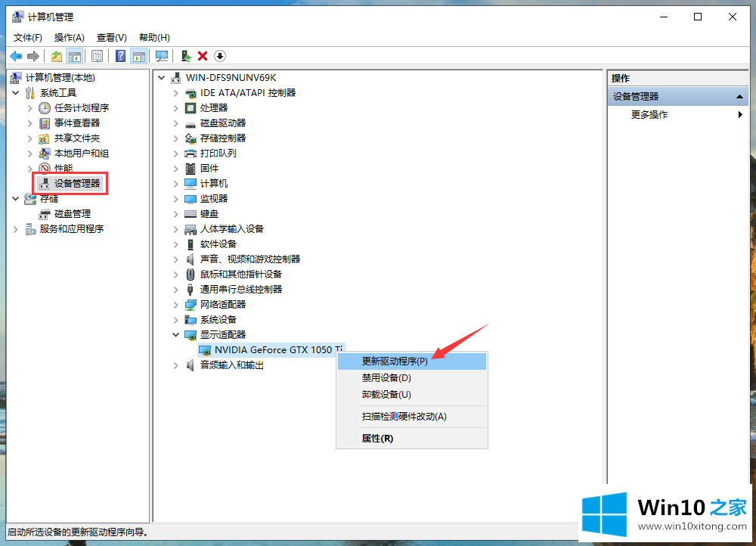The width and height of the screenshot is (756, 546).
Task: Select the 固件 device category
Action: tap(209, 169)
